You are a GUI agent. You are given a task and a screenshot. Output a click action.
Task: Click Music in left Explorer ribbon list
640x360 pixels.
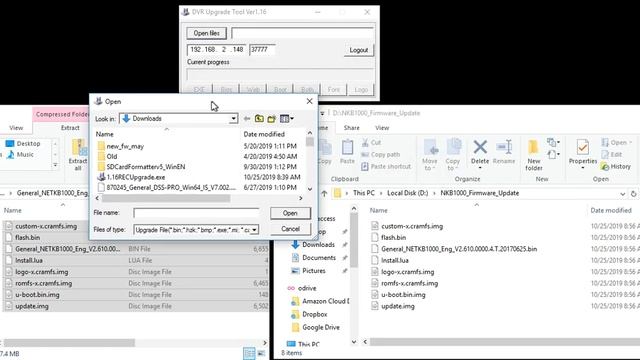pos(20,154)
